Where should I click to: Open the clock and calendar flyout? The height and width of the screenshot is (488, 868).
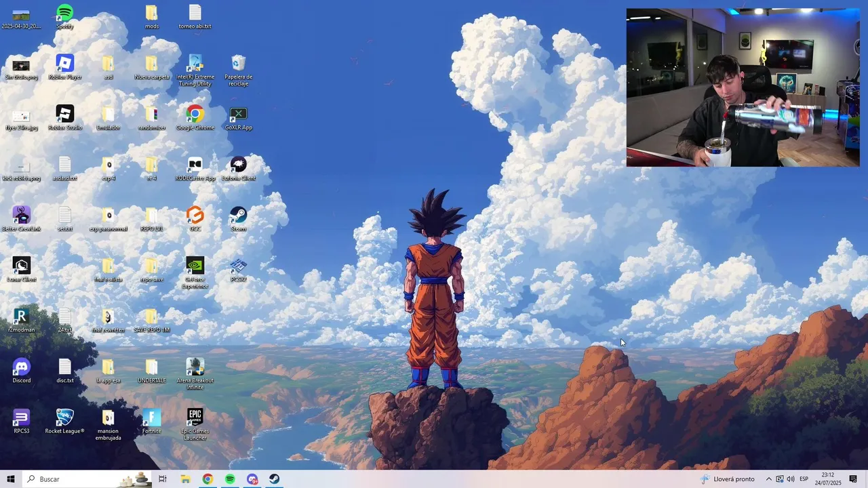828,479
